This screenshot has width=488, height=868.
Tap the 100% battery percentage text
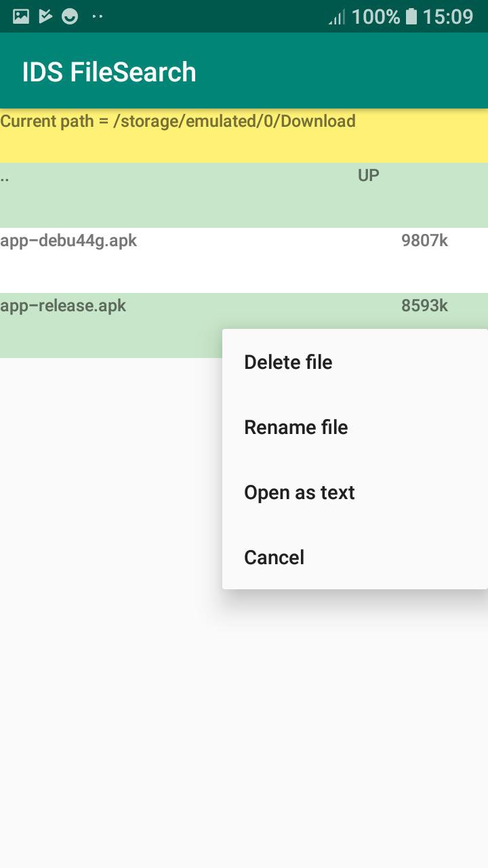pyautogui.click(x=375, y=16)
